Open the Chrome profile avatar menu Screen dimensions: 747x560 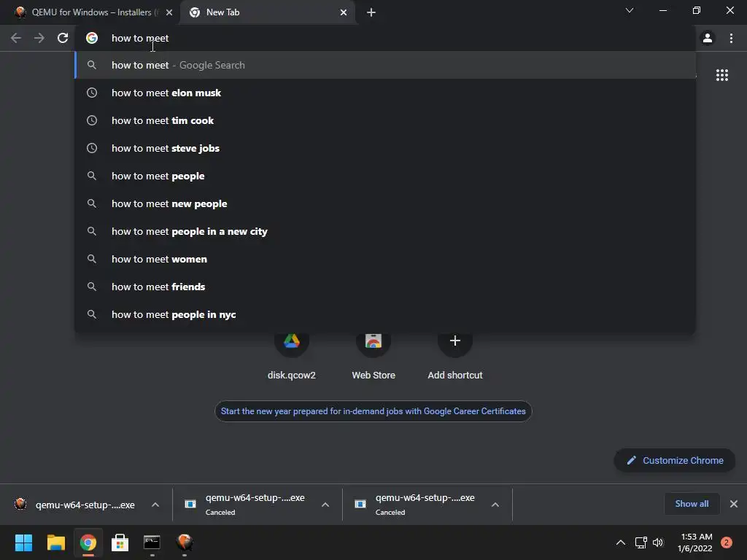pyautogui.click(x=708, y=38)
